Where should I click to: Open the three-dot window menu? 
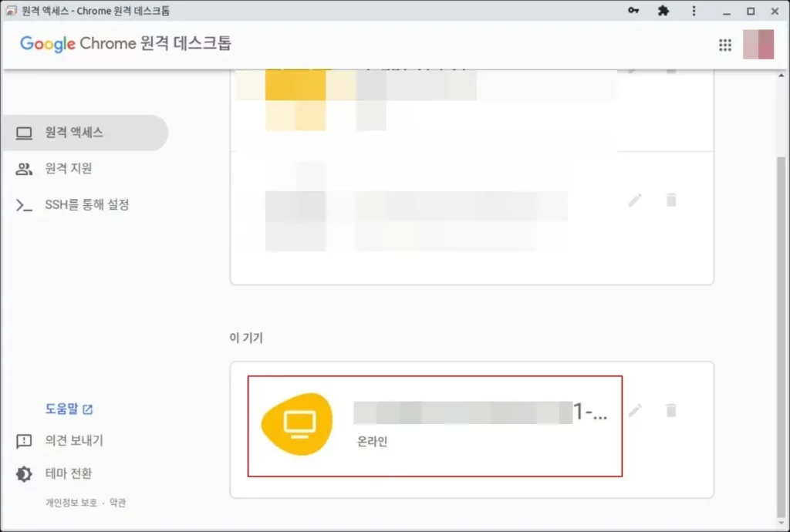[x=694, y=11]
